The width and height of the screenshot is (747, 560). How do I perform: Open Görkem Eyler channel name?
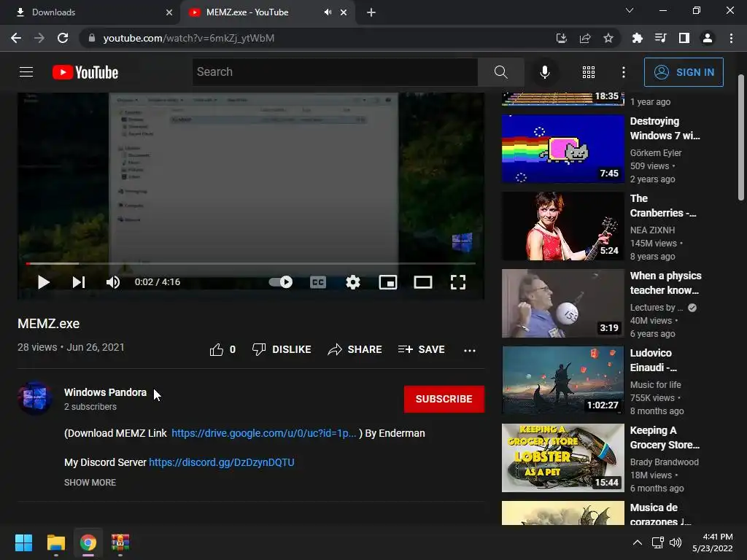pos(656,153)
